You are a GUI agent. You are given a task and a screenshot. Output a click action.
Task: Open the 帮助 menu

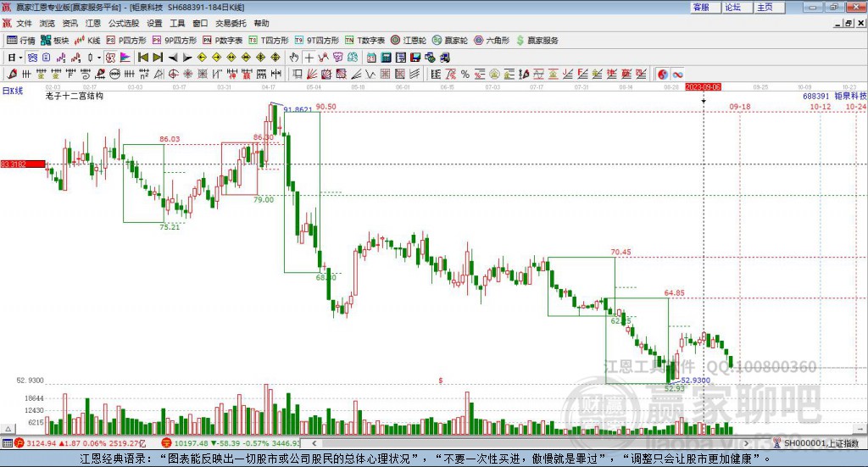(261, 23)
